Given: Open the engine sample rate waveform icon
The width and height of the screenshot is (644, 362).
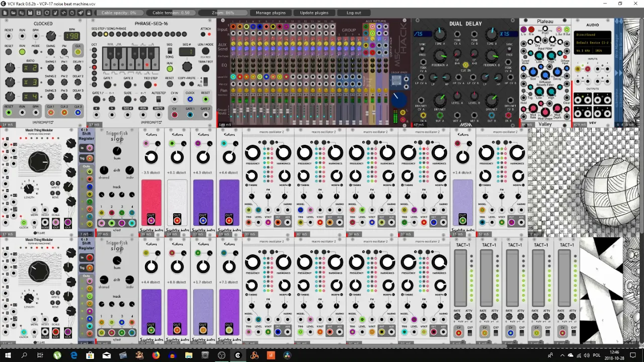Looking at the screenshot, I should [63, 13].
